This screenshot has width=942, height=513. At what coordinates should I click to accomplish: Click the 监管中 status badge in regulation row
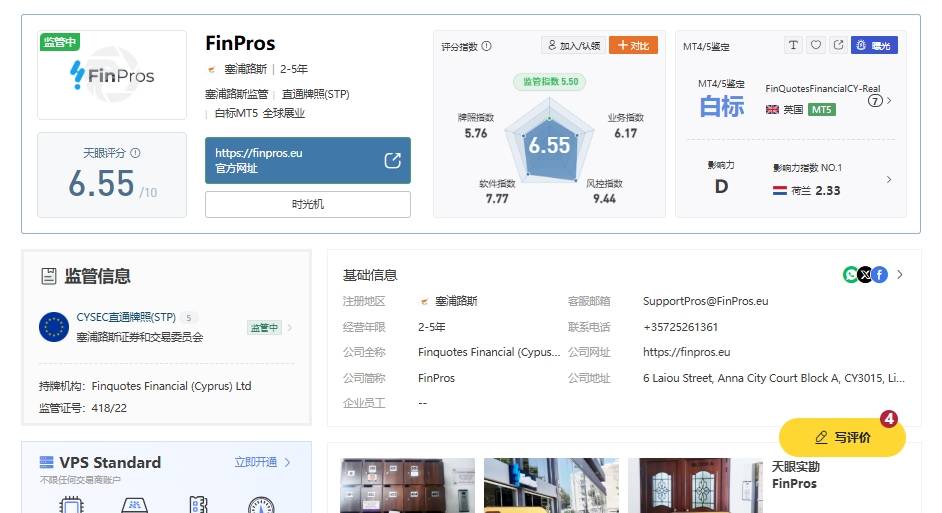click(264, 327)
